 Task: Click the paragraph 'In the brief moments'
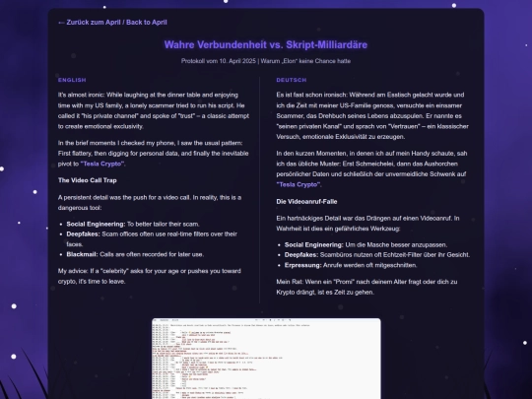pyautogui.click(x=153, y=154)
